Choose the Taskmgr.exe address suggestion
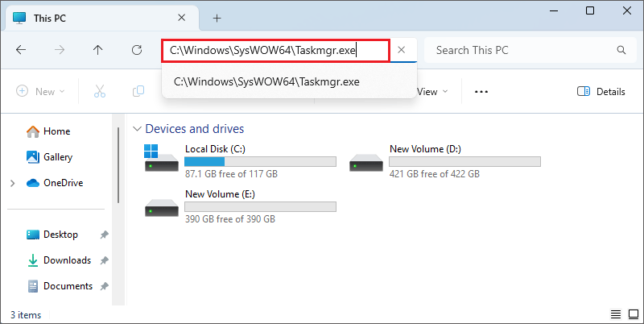 (290, 82)
